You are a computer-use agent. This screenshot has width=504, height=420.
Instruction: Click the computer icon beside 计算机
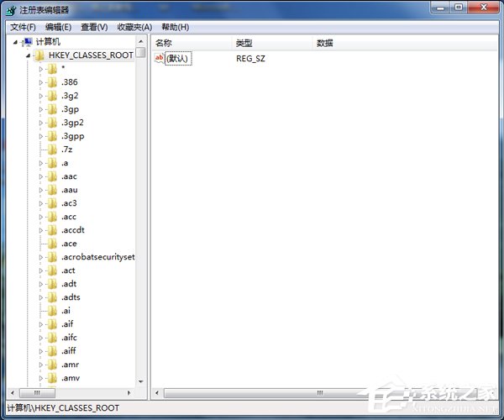click(x=28, y=42)
